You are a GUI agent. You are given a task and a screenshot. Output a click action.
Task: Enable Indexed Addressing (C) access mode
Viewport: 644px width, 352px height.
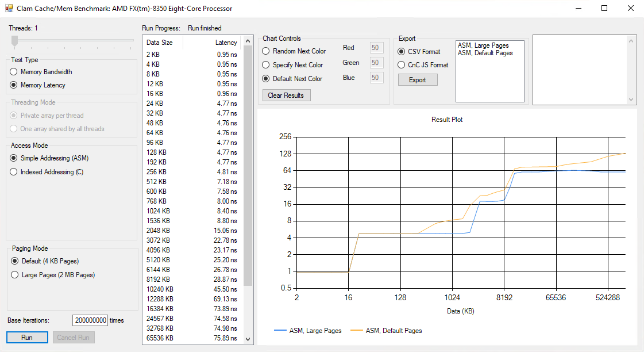point(13,171)
